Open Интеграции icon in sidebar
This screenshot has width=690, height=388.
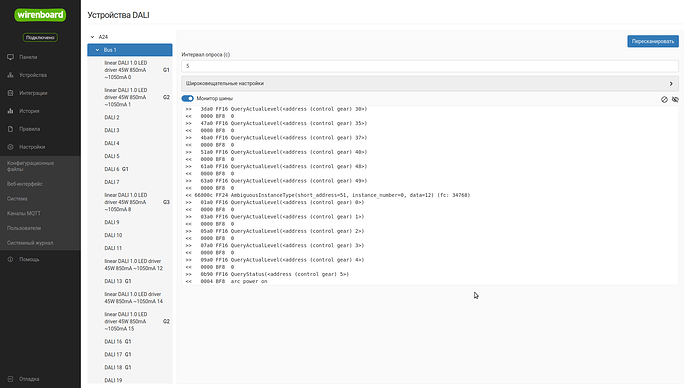(x=11, y=93)
